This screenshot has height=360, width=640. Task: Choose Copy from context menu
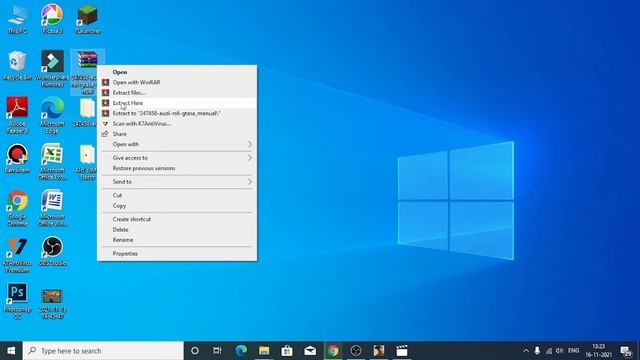pos(177,206)
